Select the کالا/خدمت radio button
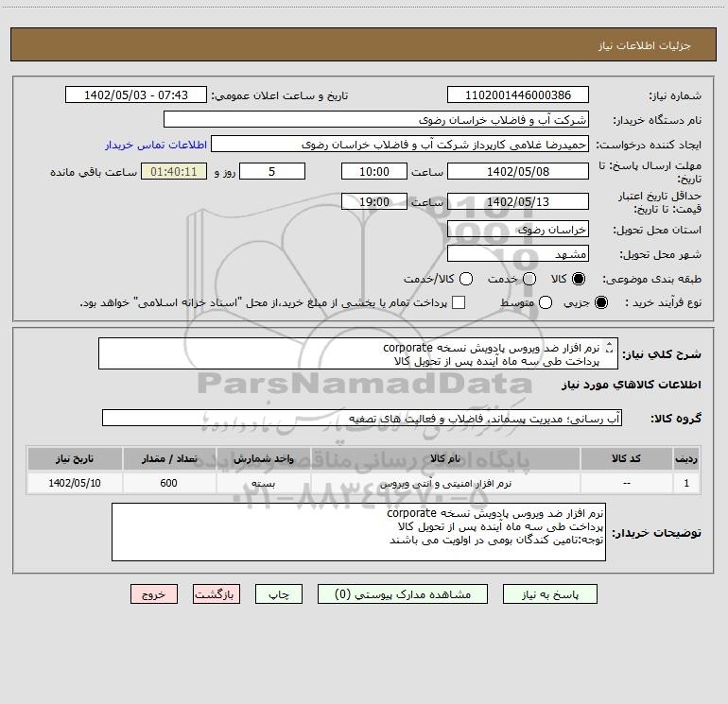Screen dimensions: 728x704 click(466, 279)
